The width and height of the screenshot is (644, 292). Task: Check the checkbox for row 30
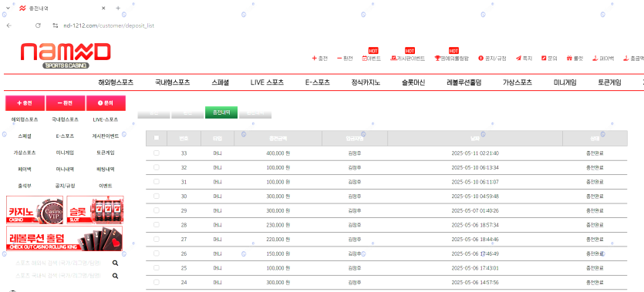click(156, 196)
